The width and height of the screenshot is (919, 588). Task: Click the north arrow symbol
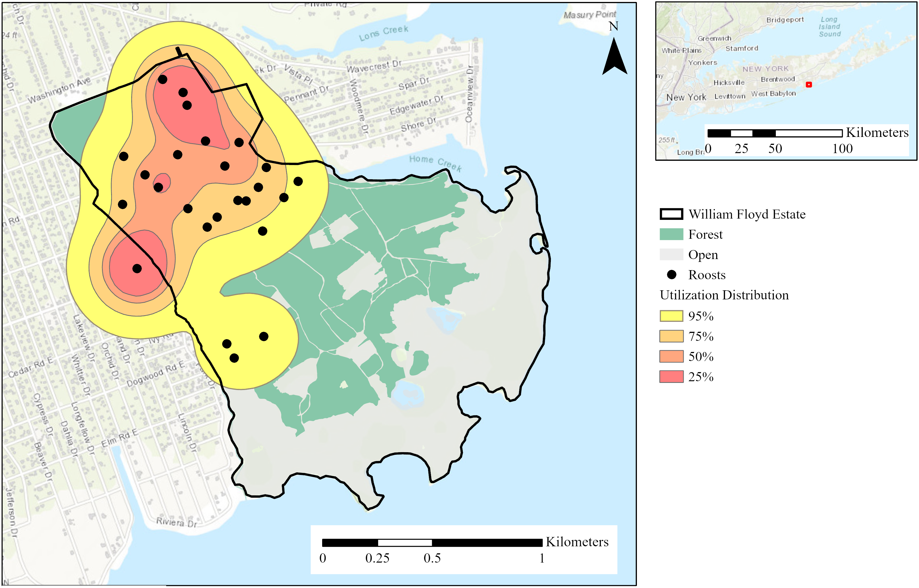[614, 56]
